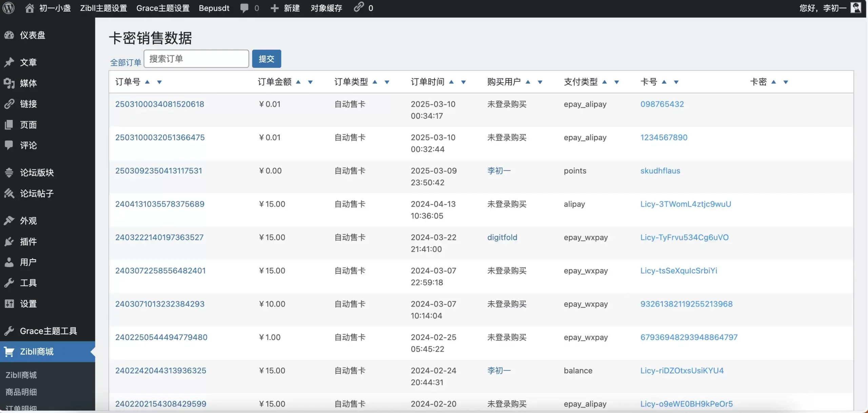Focus the 搜索订单 search field

tap(196, 59)
